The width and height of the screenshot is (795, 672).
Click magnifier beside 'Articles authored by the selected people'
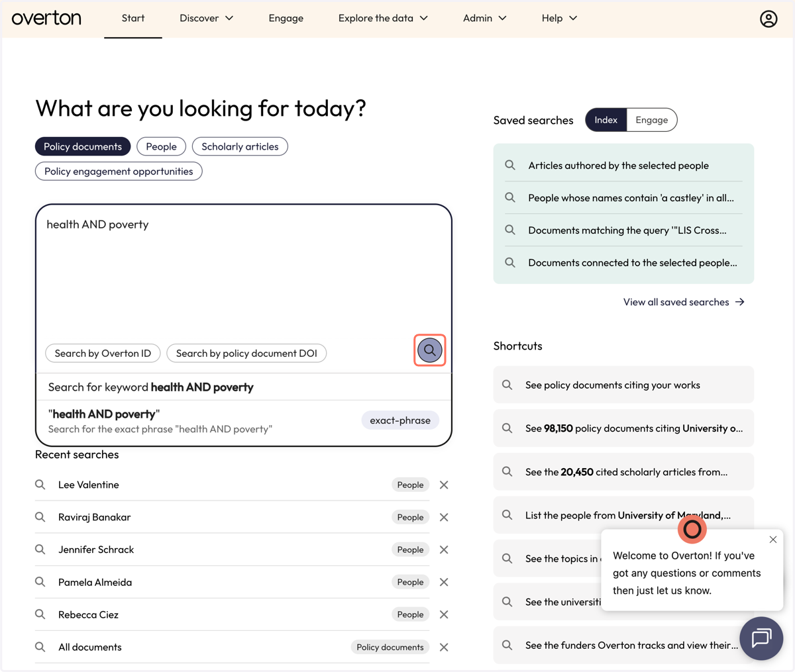click(x=510, y=165)
